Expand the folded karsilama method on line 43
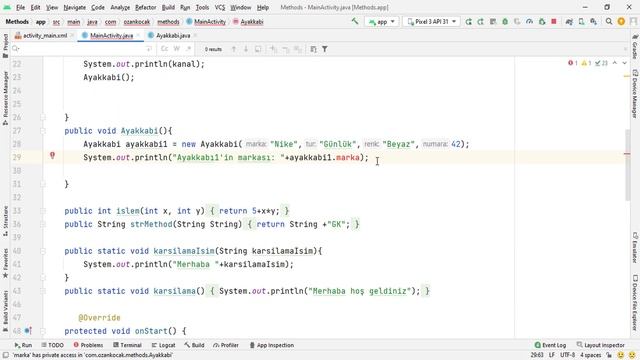 pos(43,291)
